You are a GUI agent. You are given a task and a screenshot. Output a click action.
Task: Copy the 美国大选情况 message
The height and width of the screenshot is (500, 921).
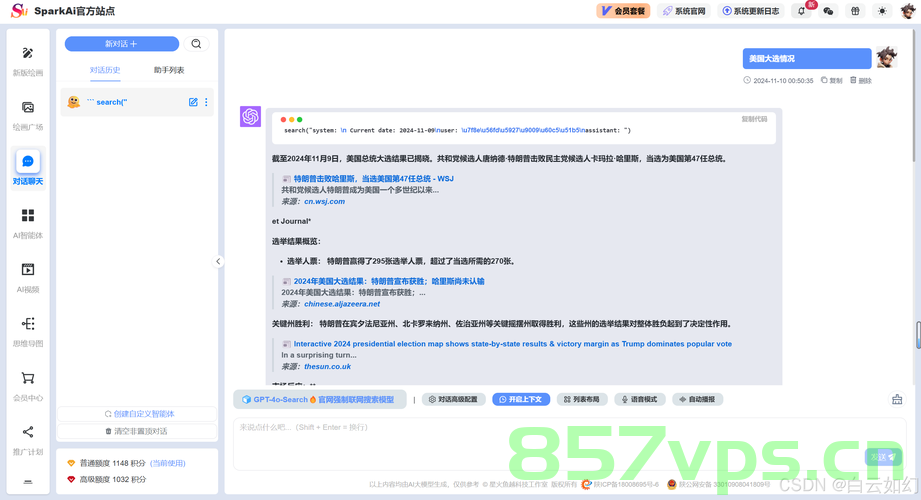tap(832, 80)
